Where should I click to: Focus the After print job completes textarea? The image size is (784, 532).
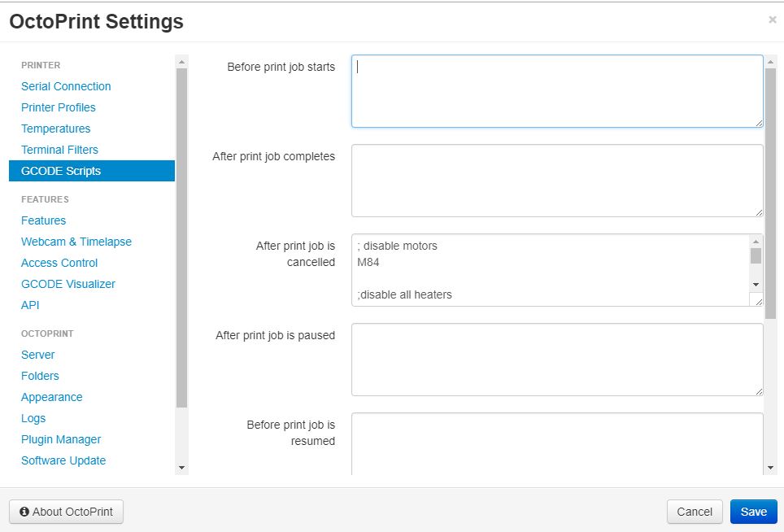(557, 181)
